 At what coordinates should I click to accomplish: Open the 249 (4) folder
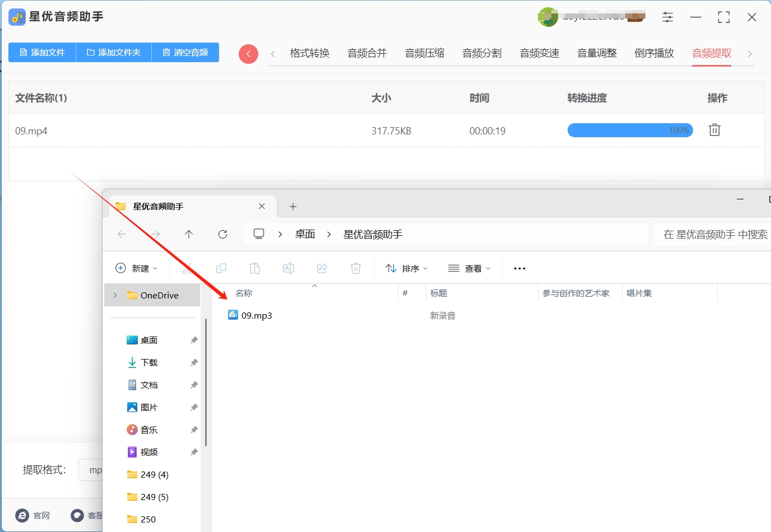148,474
